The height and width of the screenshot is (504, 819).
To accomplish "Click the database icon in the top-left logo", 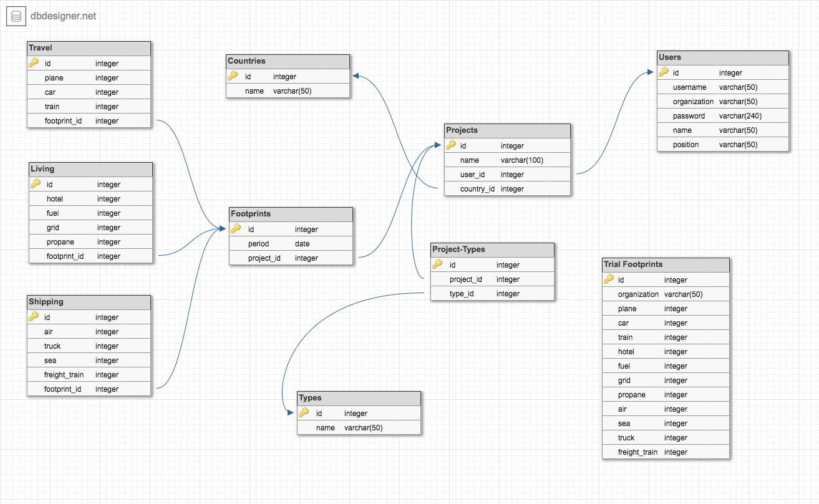I will coord(15,16).
